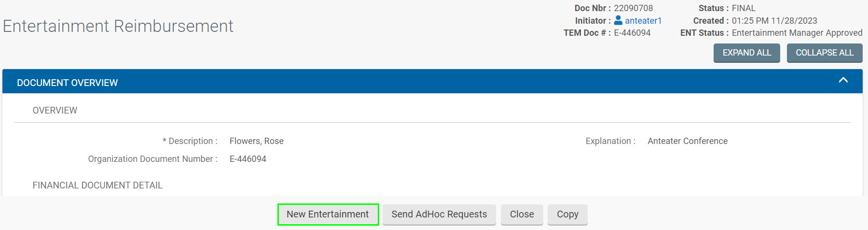
Task: Open the anteater1 initiator link
Action: tap(643, 21)
